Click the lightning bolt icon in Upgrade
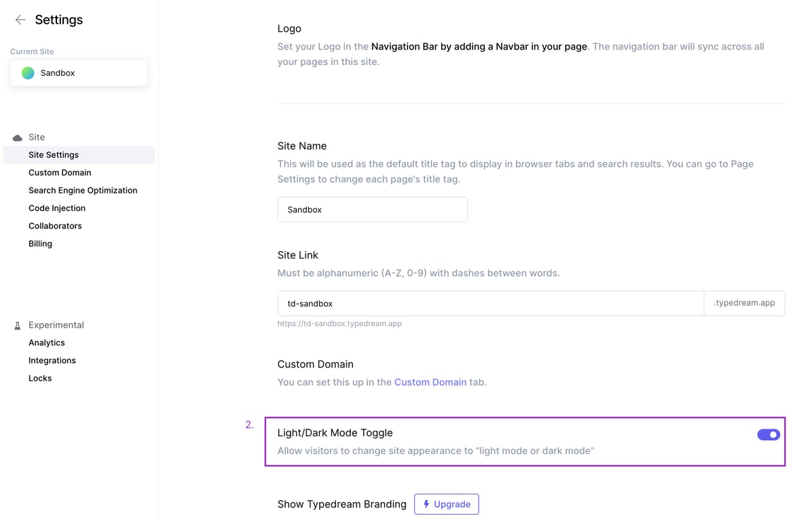The width and height of the screenshot is (812, 521). pos(426,504)
